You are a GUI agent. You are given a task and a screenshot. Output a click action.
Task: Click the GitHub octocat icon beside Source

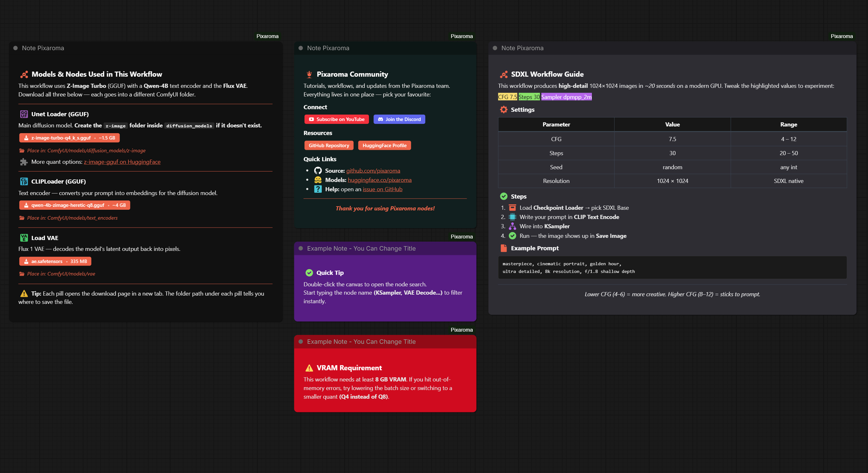click(318, 171)
